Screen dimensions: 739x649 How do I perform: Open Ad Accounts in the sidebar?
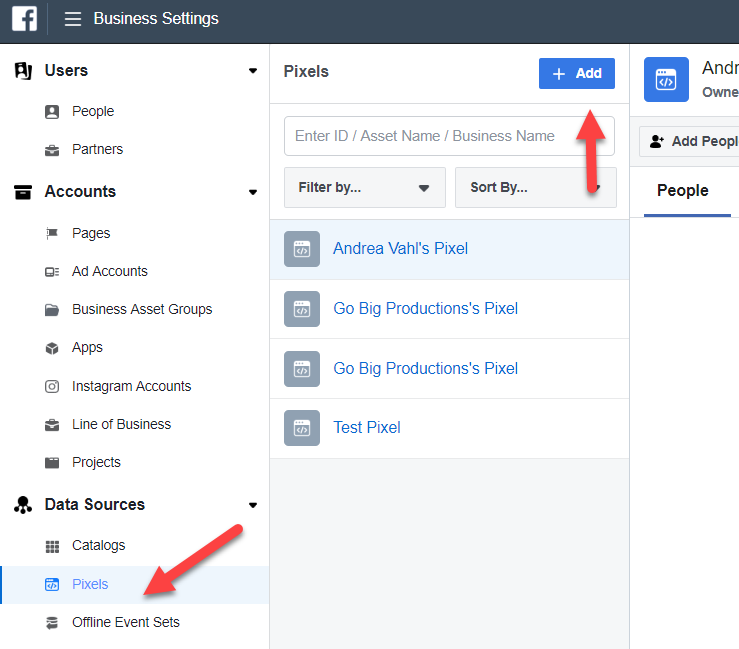click(x=109, y=271)
